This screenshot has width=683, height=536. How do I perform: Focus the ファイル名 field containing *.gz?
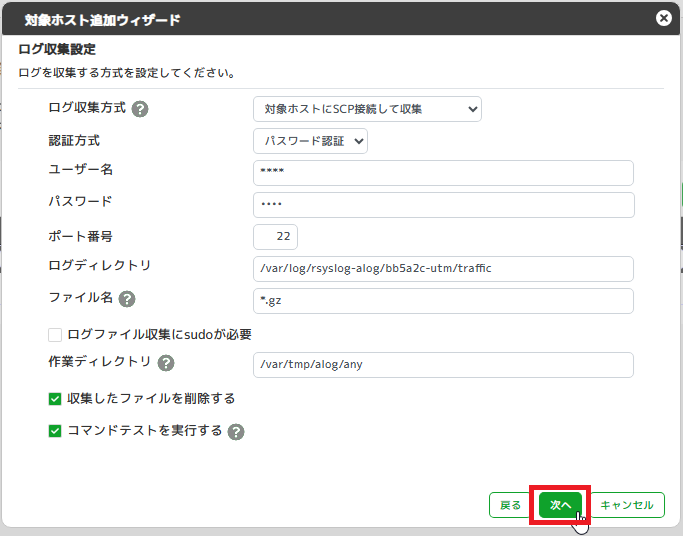(x=443, y=301)
